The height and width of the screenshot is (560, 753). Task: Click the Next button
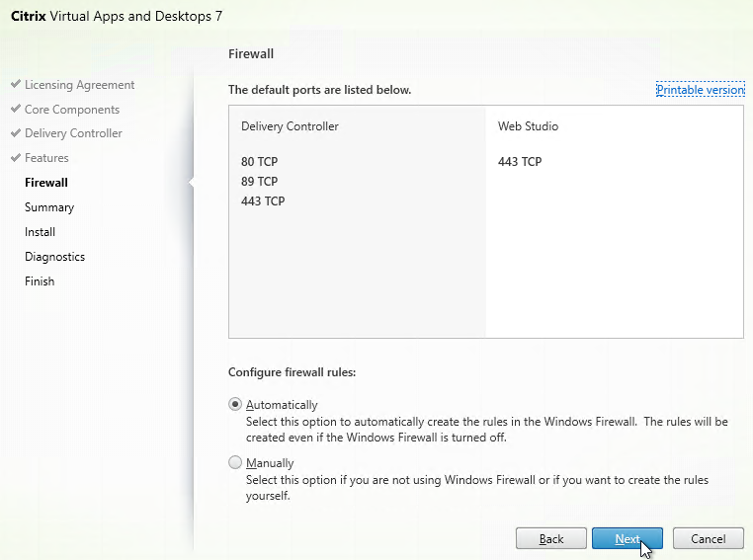pyautogui.click(x=627, y=538)
